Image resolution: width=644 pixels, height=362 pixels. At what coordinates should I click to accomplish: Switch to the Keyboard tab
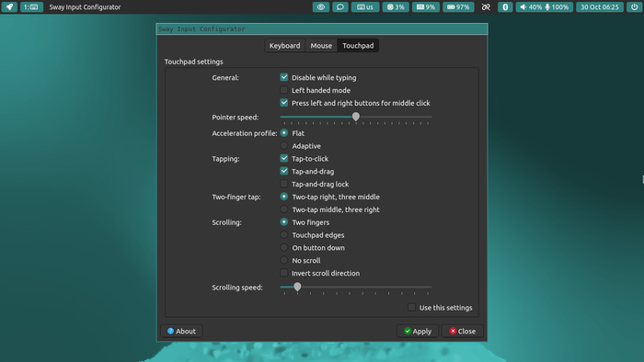(284, 46)
